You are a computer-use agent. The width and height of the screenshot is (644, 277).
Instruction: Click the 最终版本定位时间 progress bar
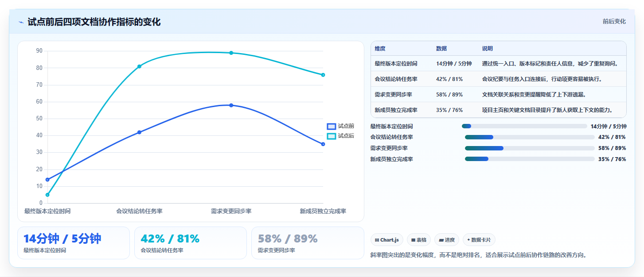pos(524,126)
